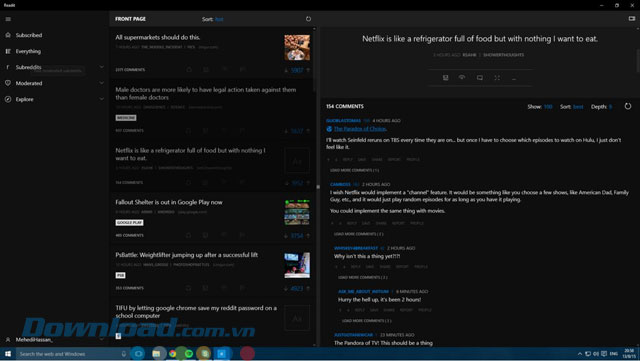Open the volume control in system tray

(x=596, y=354)
